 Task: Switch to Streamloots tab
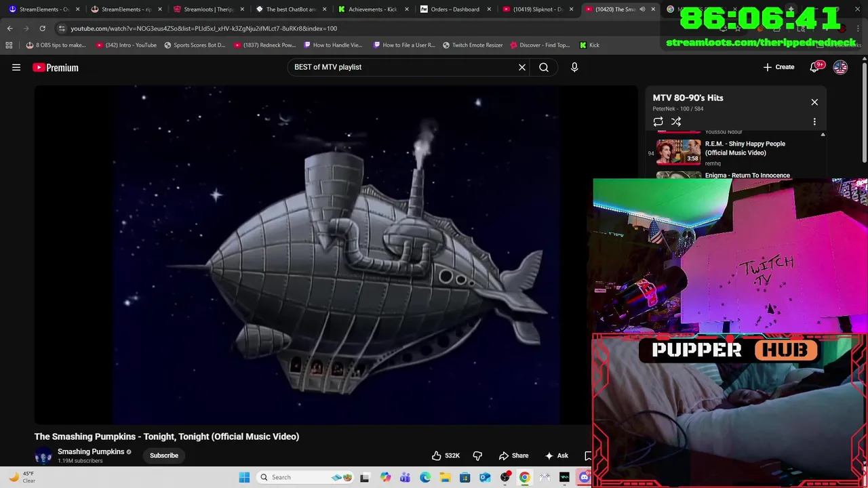coord(208,9)
